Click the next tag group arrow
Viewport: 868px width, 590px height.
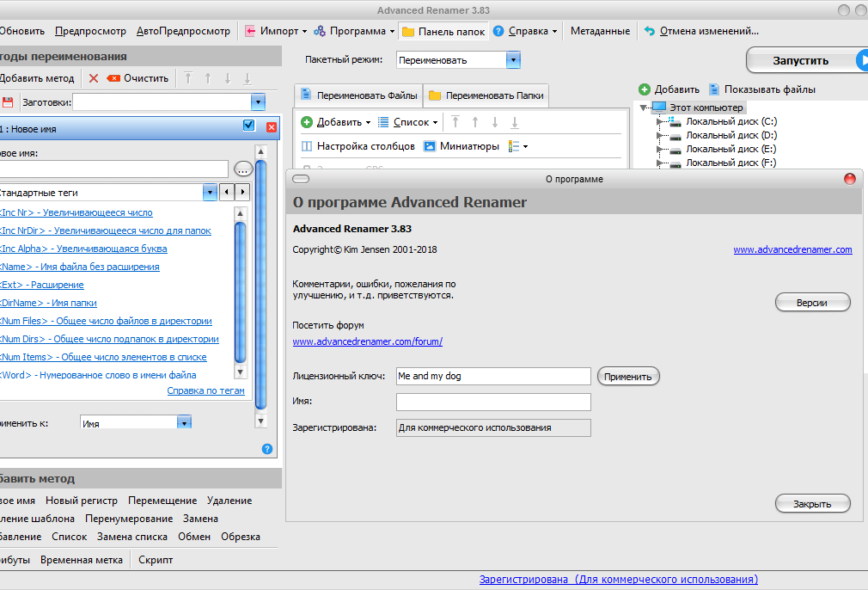(x=242, y=193)
